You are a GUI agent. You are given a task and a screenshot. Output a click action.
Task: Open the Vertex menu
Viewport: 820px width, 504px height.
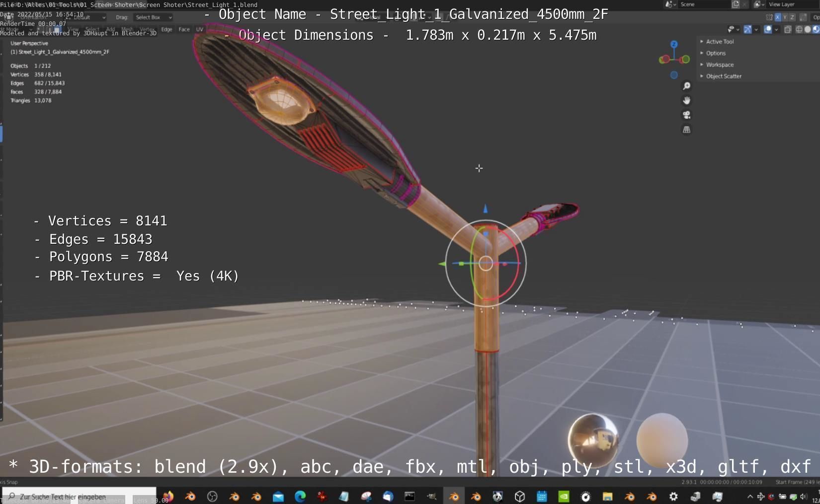147,29
